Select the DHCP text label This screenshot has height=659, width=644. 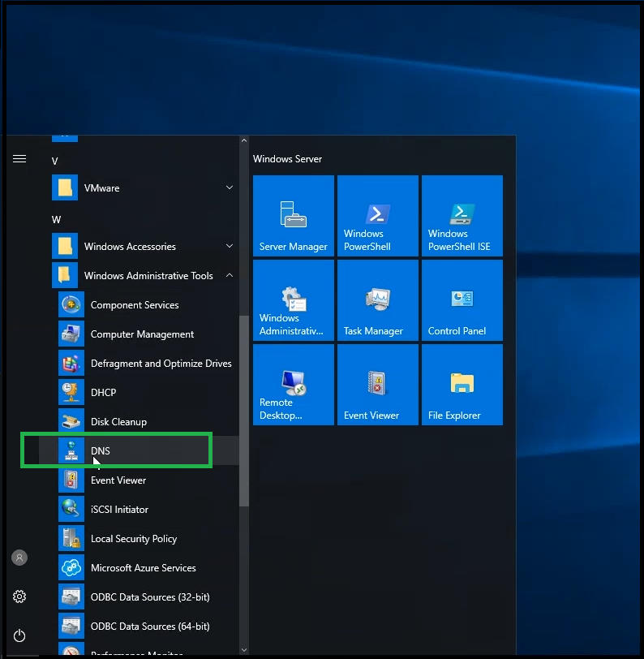pyautogui.click(x=103, y=392)
